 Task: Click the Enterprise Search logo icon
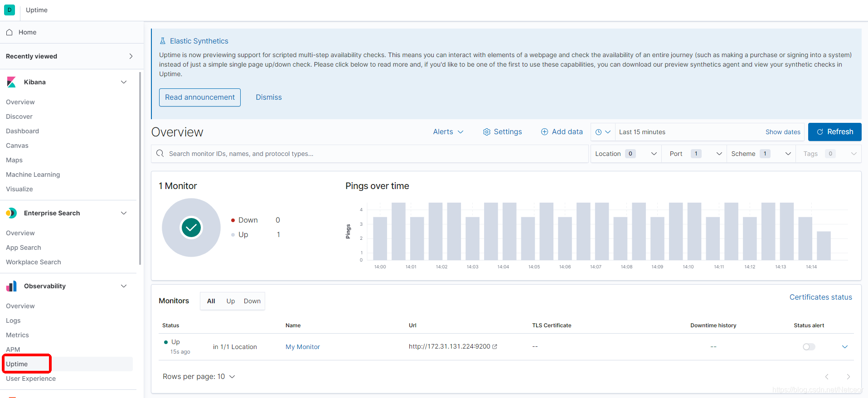pos(11,213)
